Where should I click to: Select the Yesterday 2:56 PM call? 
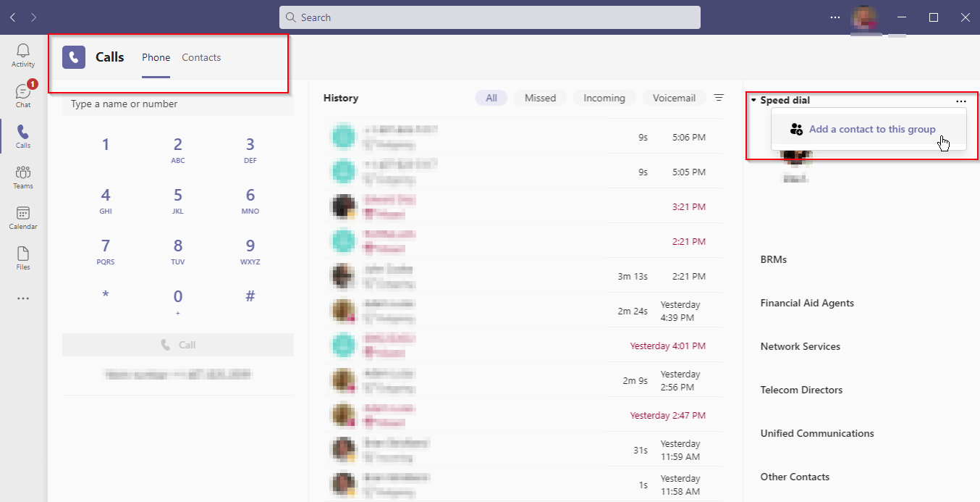tap(523, 380)
